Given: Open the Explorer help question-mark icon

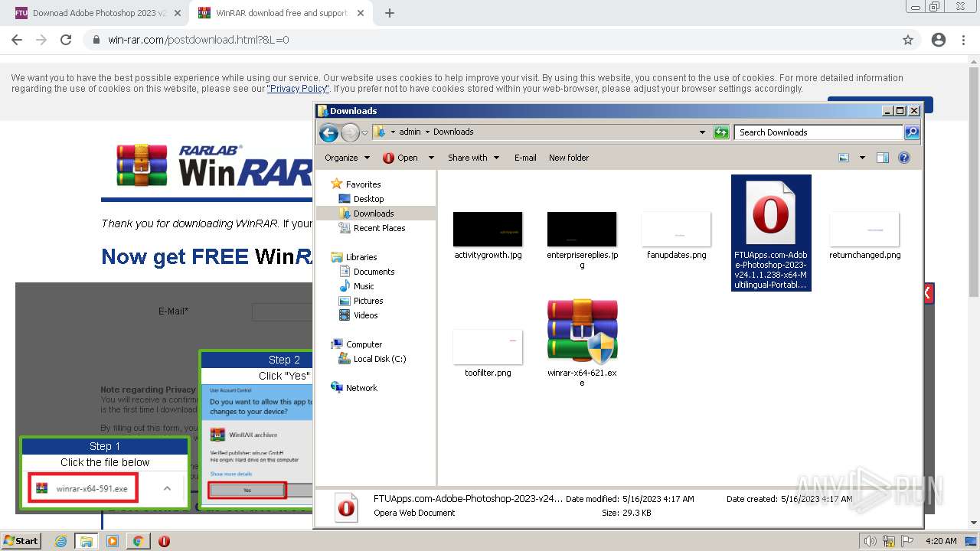Looking at the screenshot, I should pos(904,158).
